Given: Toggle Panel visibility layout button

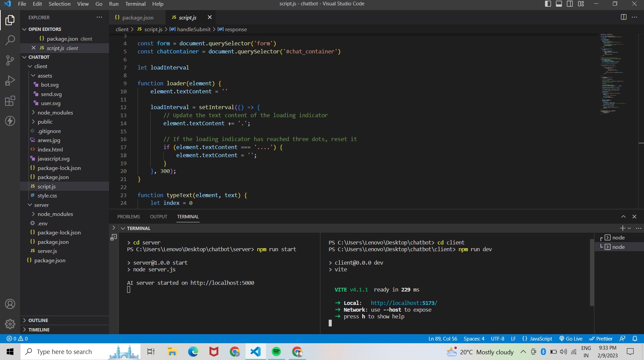Looking at the screenshot, I should click(559, 4).
